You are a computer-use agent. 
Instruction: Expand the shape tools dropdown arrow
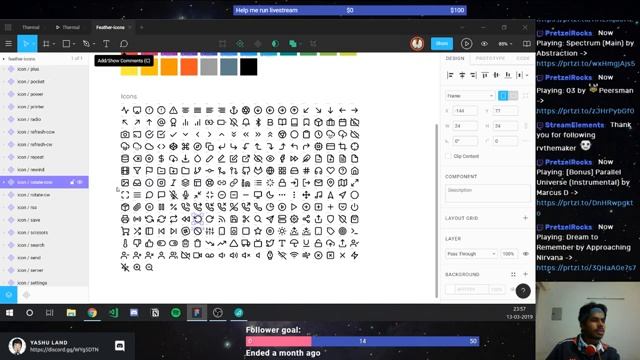coord(74,44)
